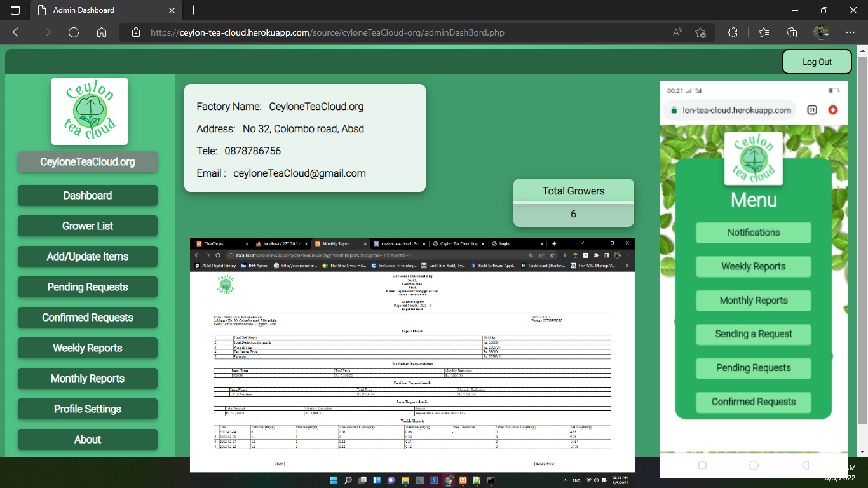Select the Admin Dashboard tab
The image size is (868, 488).
pos(105,11)
